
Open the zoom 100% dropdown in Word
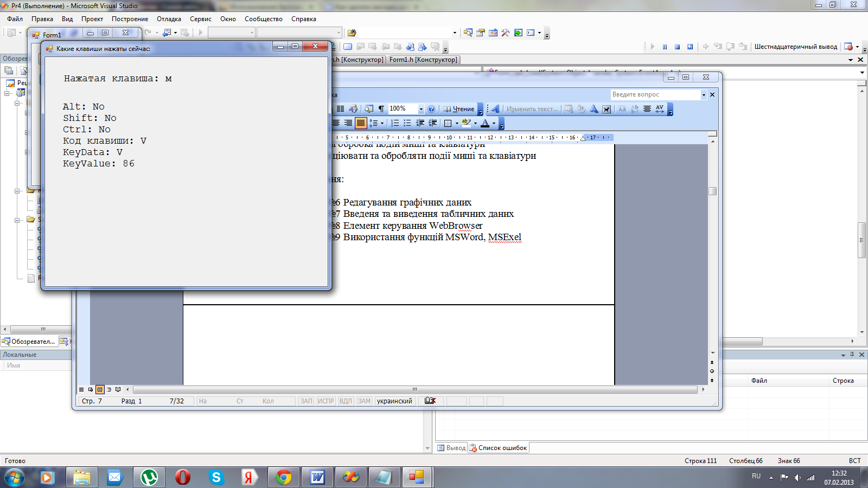click(x=421, y=109)
